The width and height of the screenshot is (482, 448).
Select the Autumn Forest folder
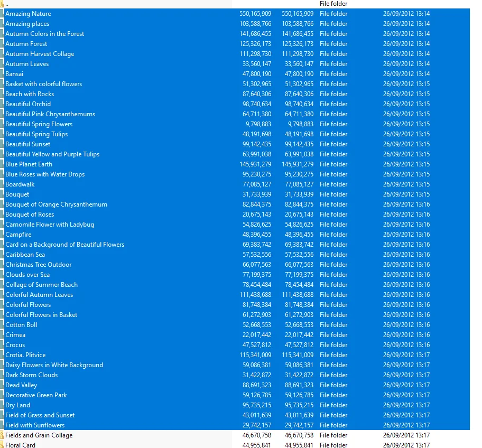coord(26,44)
